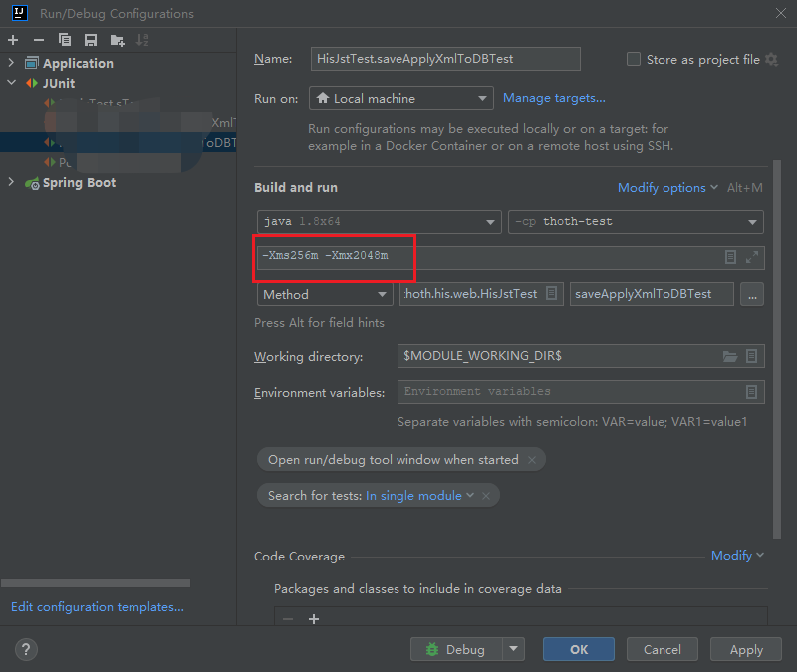Open the Modify options menu

point(667,188)
